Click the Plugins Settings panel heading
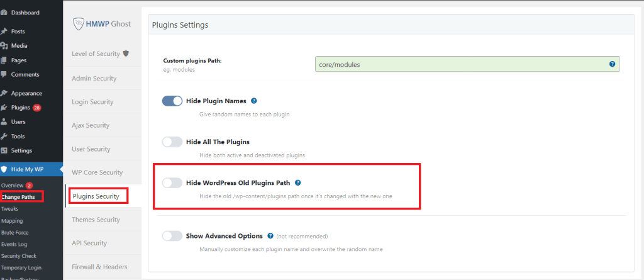The image size is (644, 280). pyautogui.click(x=180, y=25)
